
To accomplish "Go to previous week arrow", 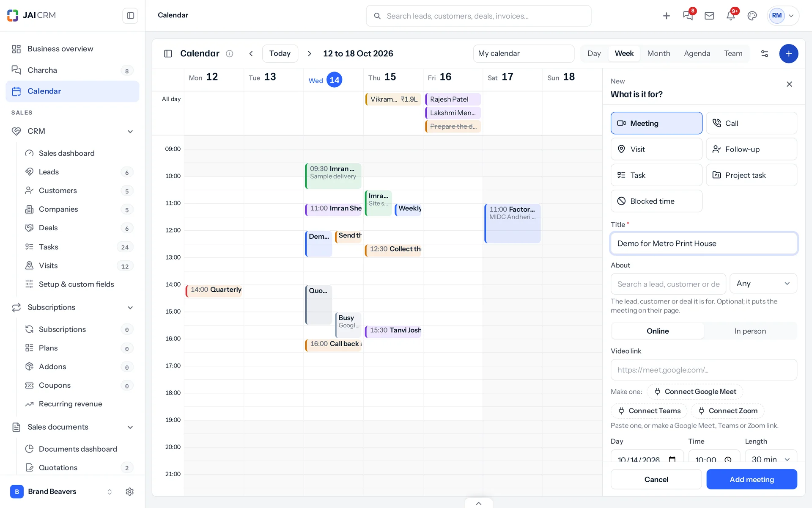I will click(251, 54).
